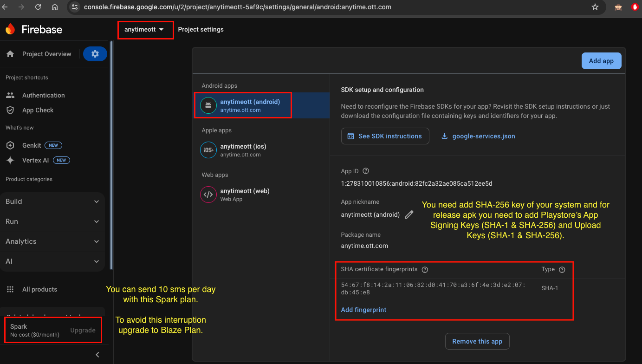
Task: Click the sidebar vertical scrollbar
Action: (111, 156)
